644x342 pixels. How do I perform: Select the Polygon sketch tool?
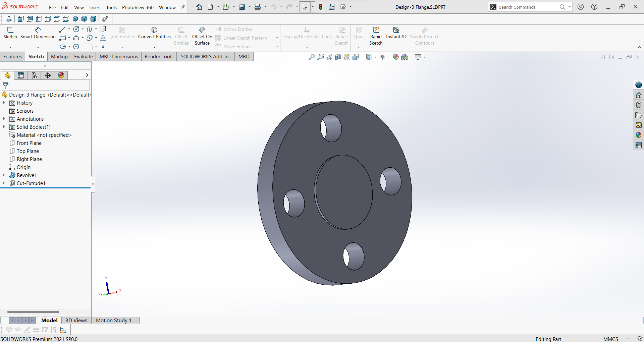click(76, 47)
